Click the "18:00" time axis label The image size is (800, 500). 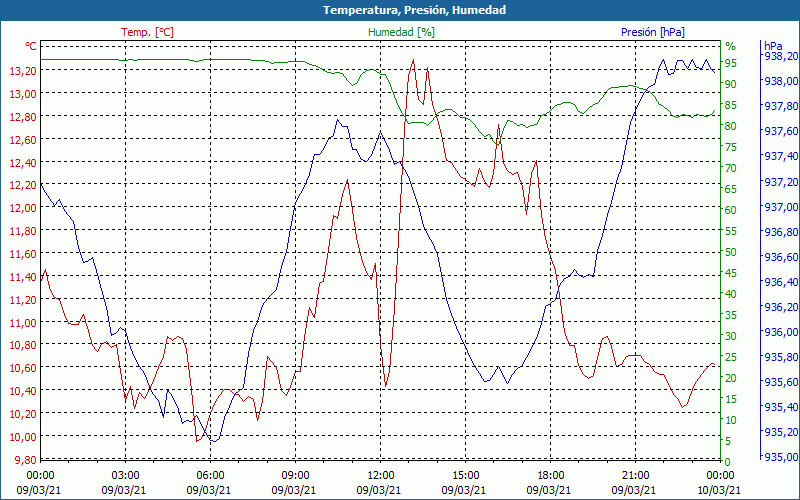[551, 476]
